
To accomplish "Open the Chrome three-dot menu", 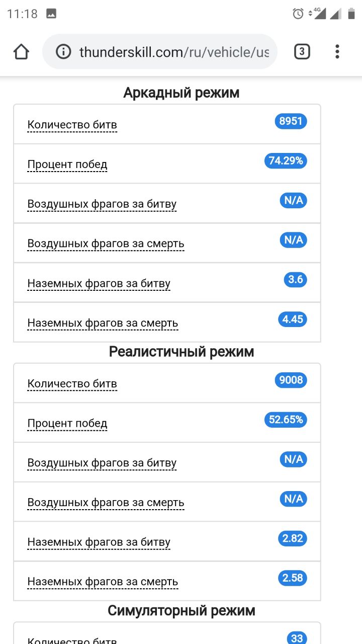I will (337, 51).
